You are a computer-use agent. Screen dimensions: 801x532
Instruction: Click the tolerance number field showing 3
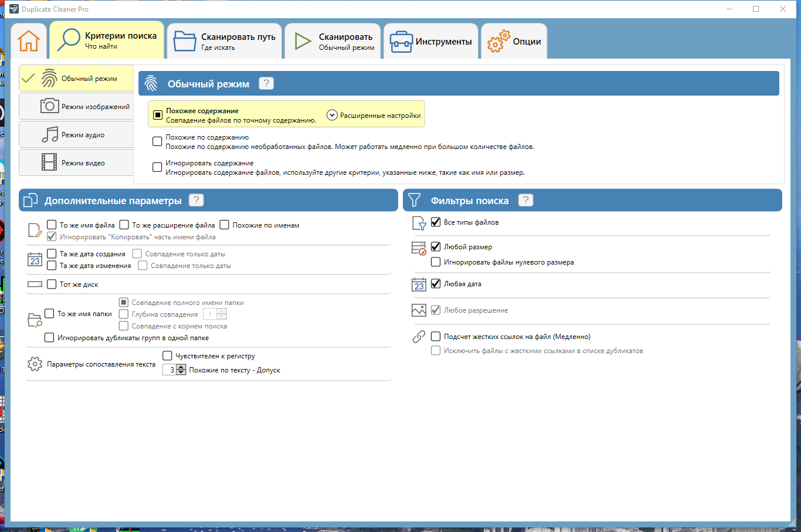pyautogui.click(x=170, y=370)
